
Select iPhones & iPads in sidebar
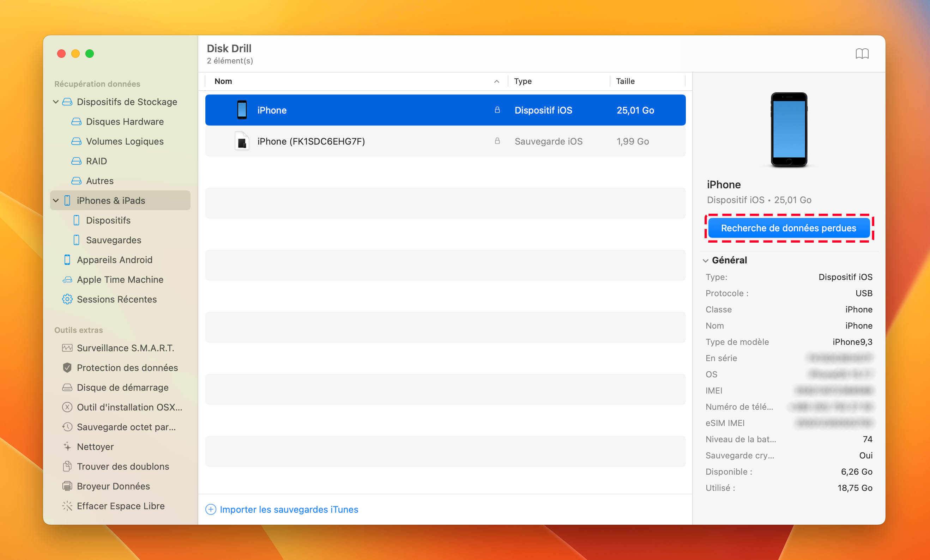(x=120, y=200)
